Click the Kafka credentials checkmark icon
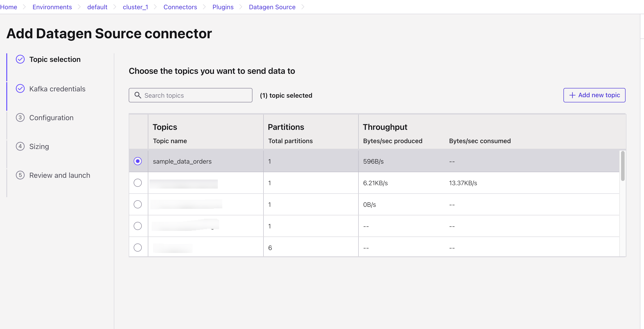 click(20, 88)
